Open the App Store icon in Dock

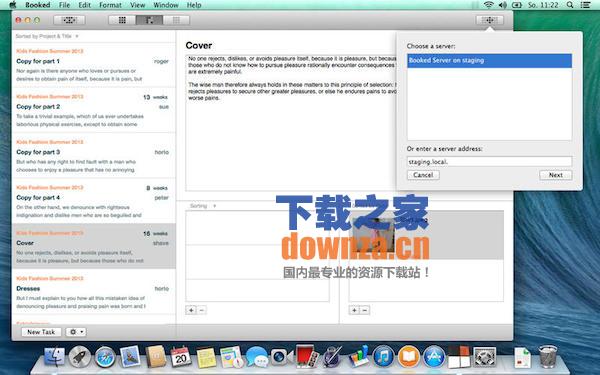click(x=434, y=357)
